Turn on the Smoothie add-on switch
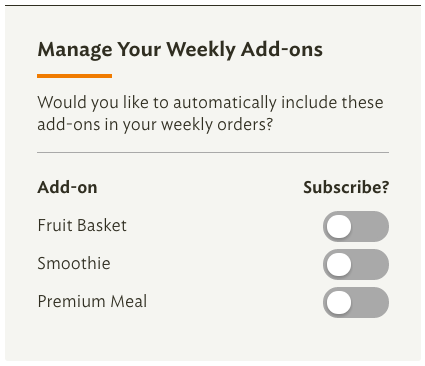This screenshot has width=425, height=366. point(356,264)
